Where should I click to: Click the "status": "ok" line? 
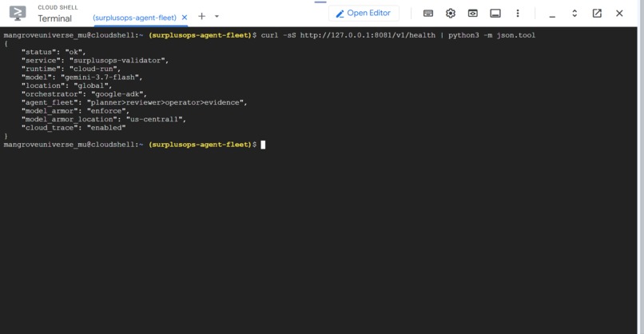pos(54,52)
